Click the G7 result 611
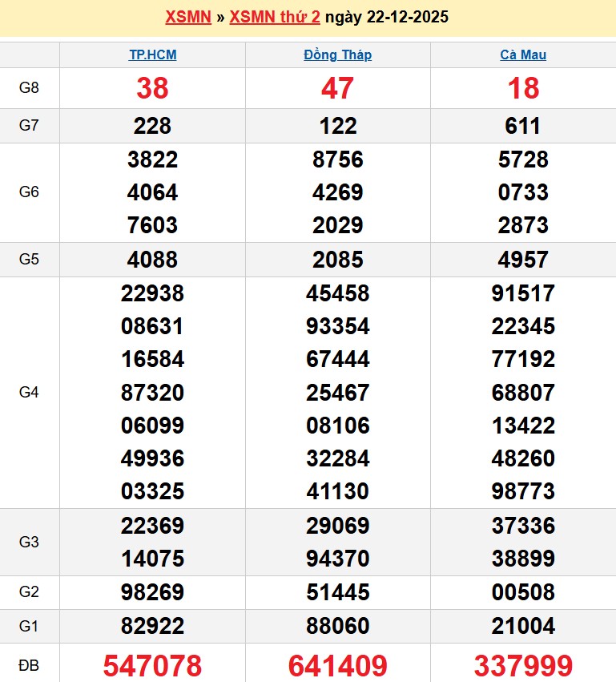The image size is (616, 682). [523, 126]
